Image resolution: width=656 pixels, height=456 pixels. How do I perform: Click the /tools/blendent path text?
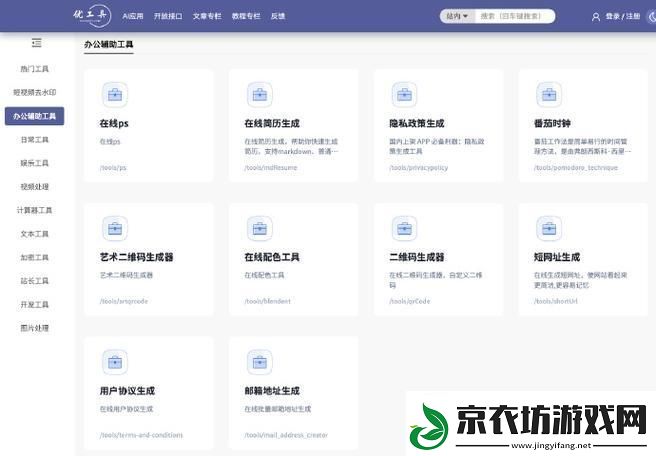pos(267,301)
